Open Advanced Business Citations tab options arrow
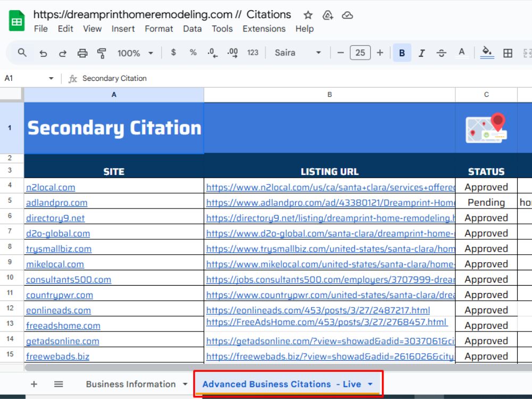Image resolution: width=532 pixels, height=399 pixels. 370,384
